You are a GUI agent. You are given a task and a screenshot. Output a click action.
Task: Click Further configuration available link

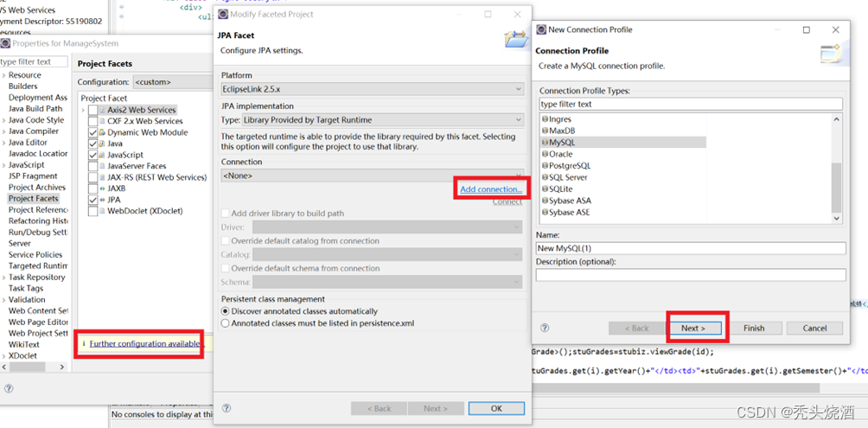coord(144,343)
